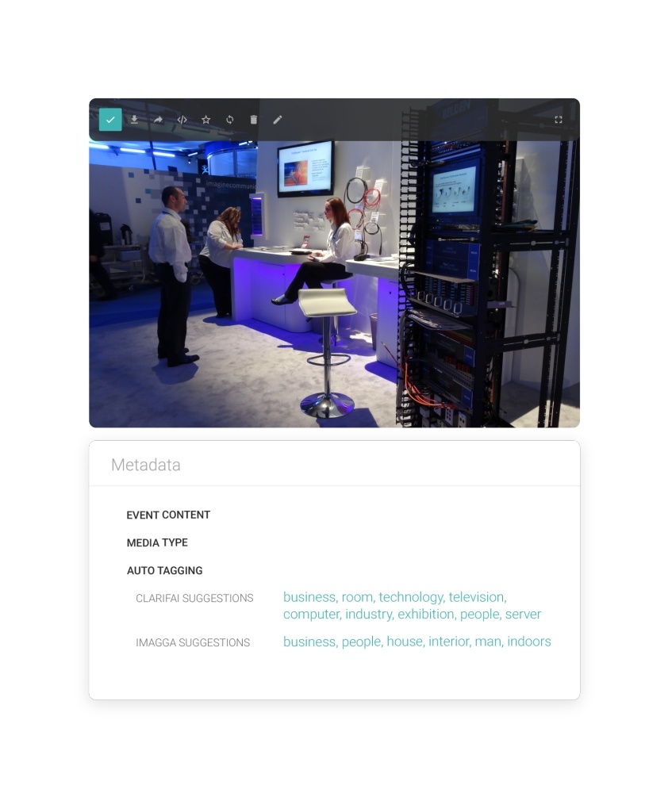672x793 pixels.
Task: Select the IMAGGA SUGGESTIONS label
Action: pyautogui.click(x=193, y=643)
